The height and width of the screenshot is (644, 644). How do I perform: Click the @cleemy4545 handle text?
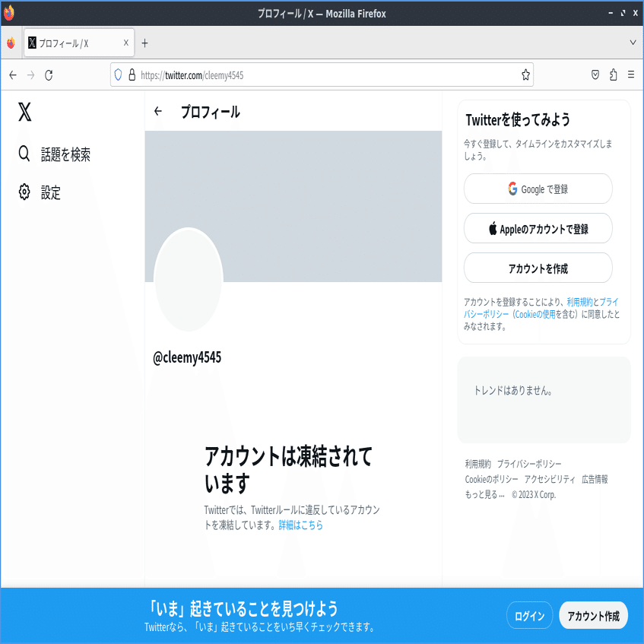pyautogui.click(x=187, y=357)
